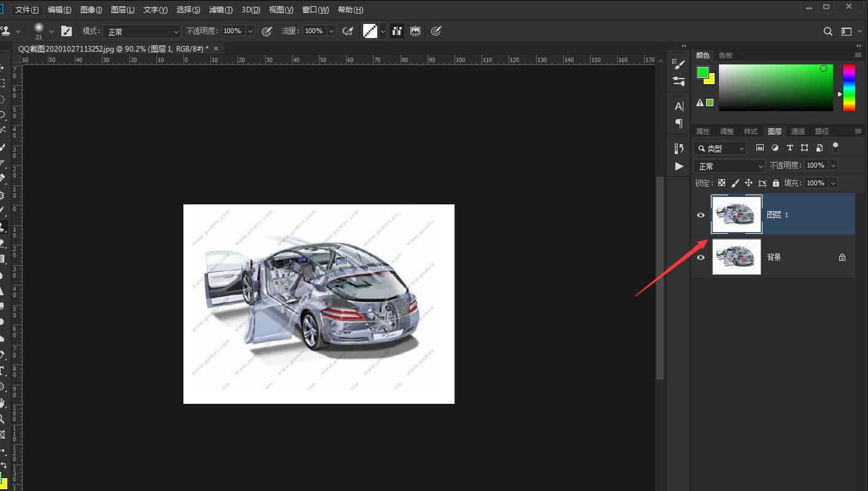Open the History panel icon
The height and width of the screenshot is (491, 868).
click(x=678, y=149)
